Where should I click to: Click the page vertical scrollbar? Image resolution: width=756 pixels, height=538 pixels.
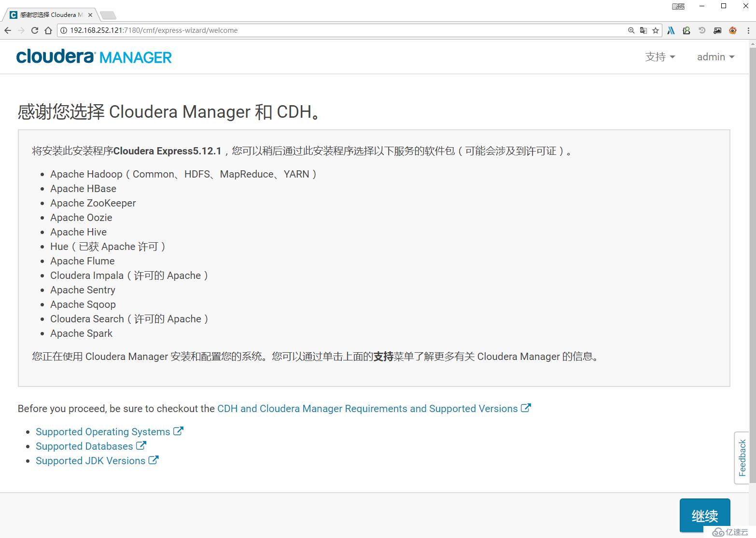(752, 265)
